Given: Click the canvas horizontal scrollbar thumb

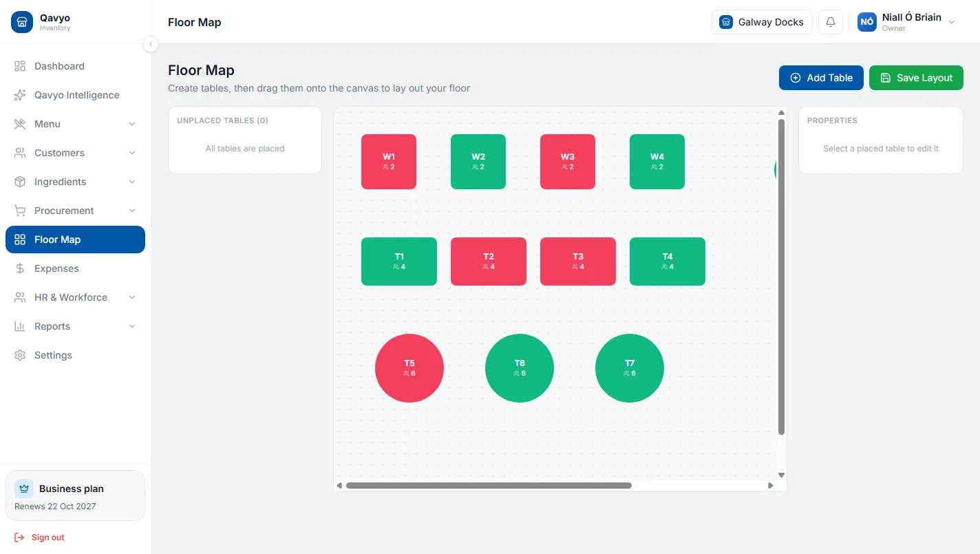Looking at the screenshot, I should click(x=489, y=486).
